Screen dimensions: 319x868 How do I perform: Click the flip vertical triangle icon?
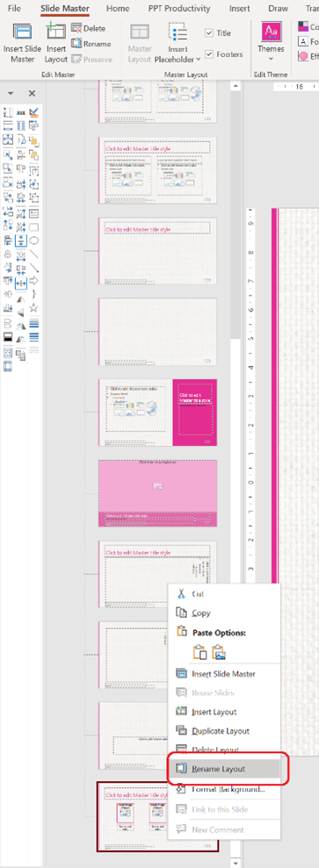[x=21, y=312]
